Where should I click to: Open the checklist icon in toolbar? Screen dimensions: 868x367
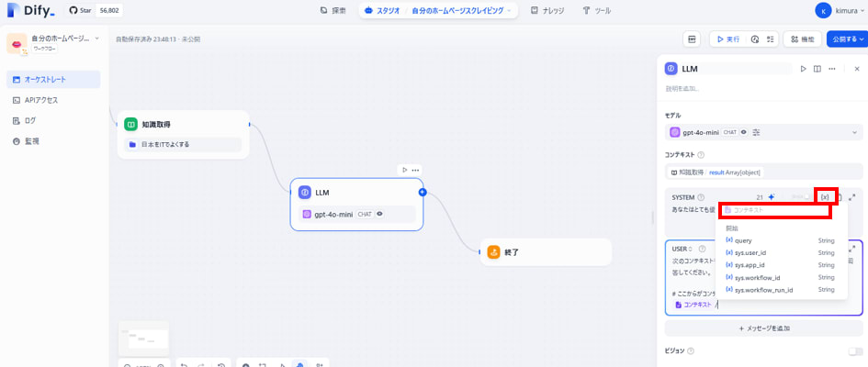tap(770, 39)
